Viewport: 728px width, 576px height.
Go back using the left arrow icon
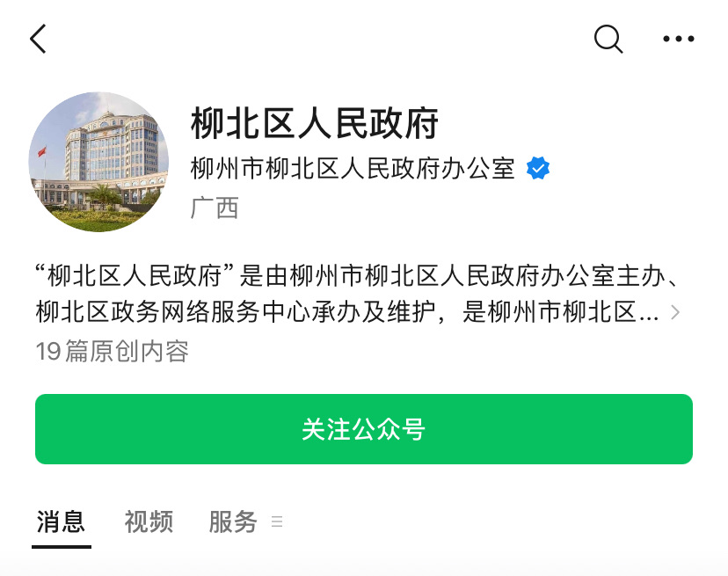tap(38, 39)
